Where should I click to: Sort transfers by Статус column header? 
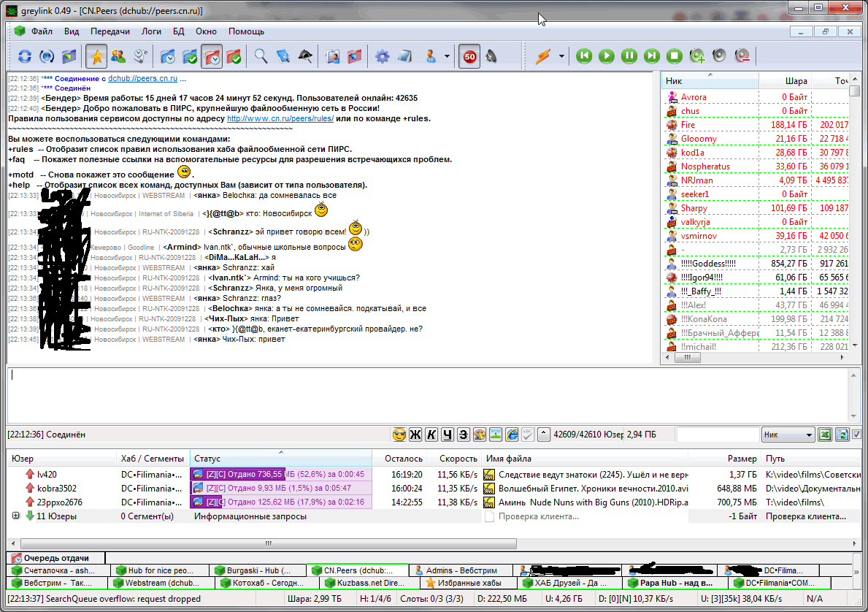point(280,459)
